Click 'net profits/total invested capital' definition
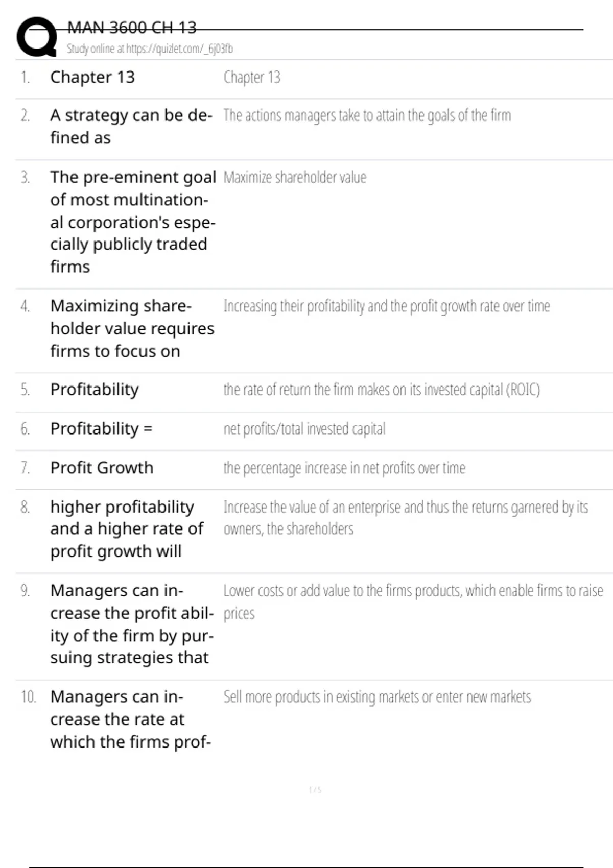613x868 pixels. click(x=304, y=429)
